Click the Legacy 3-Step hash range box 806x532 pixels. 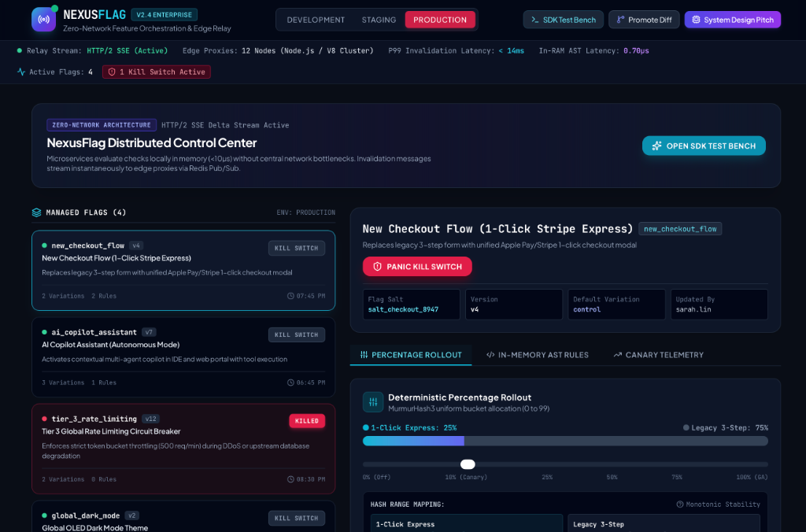tap(664, 523)
